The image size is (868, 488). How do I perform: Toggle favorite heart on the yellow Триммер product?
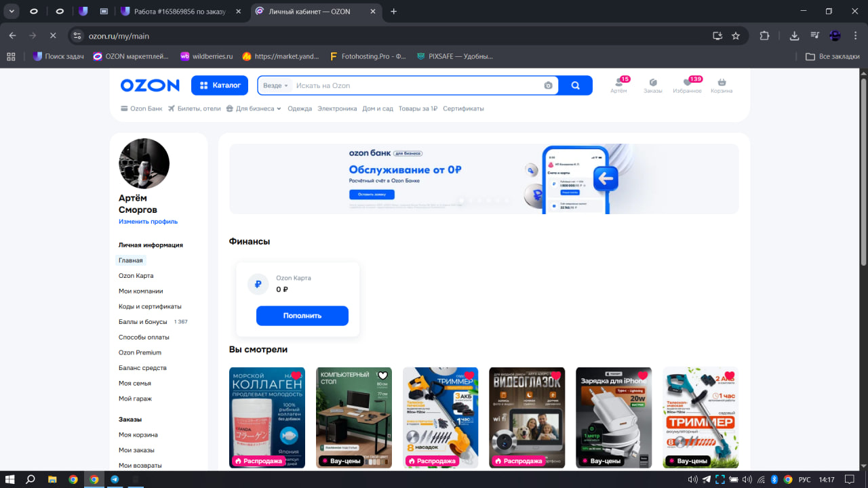pos(469,375)
